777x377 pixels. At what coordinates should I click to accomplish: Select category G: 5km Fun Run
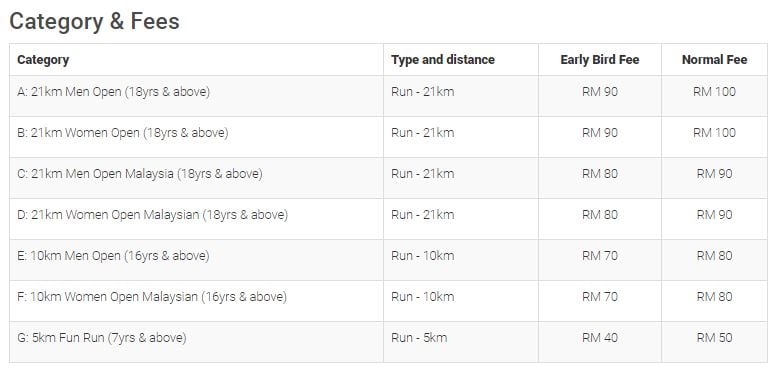[102, 338]
